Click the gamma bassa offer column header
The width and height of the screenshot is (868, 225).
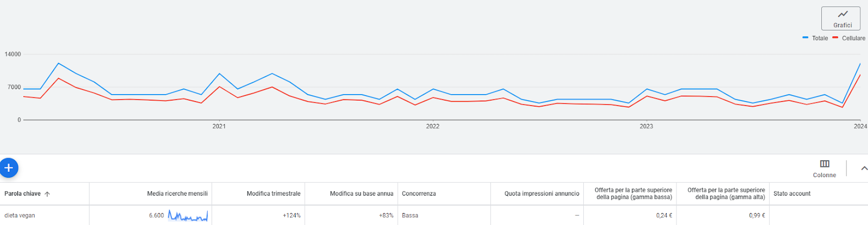pyautogui.click(x=633, y=193)
